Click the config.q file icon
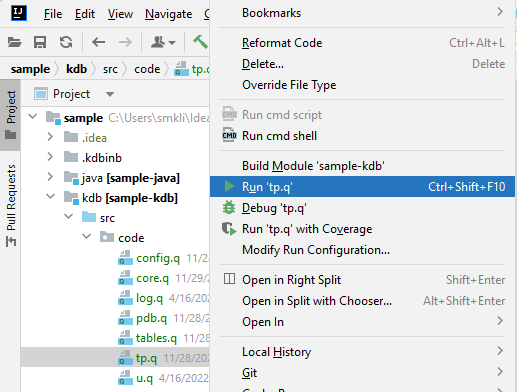Viewport: 517px width, 392px height. coord(125,258)
